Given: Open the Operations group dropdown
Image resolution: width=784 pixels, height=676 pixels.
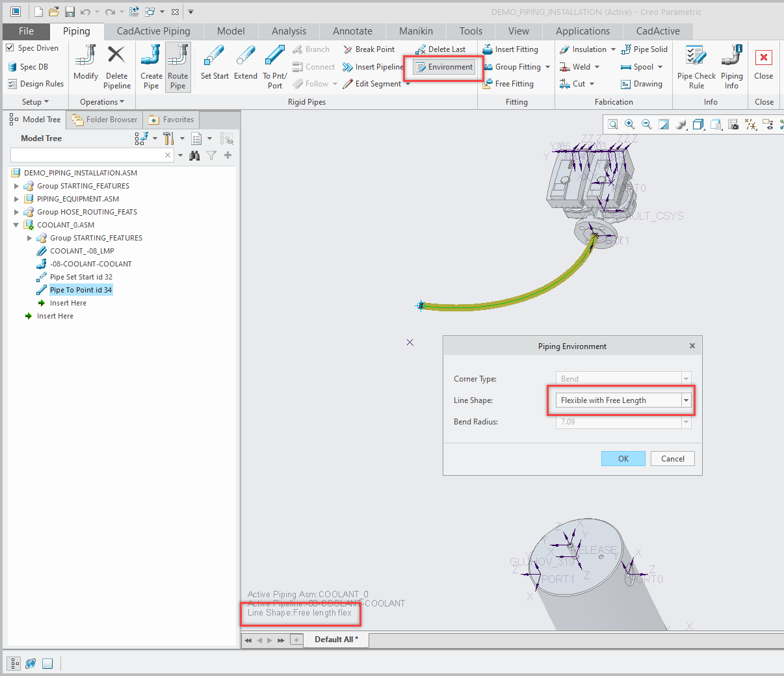Looking at the screenshot, I should (x=102, y=102).
